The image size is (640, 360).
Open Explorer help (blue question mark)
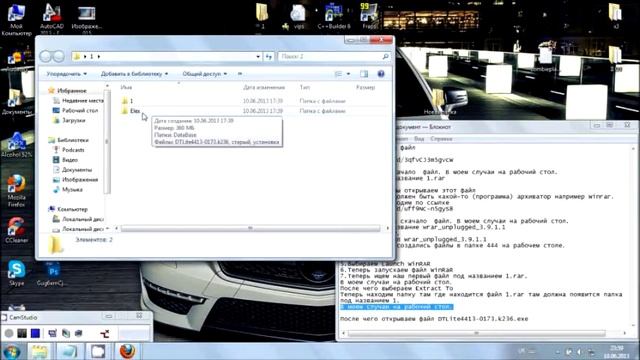pyautogui.click(x=381, y=74)
